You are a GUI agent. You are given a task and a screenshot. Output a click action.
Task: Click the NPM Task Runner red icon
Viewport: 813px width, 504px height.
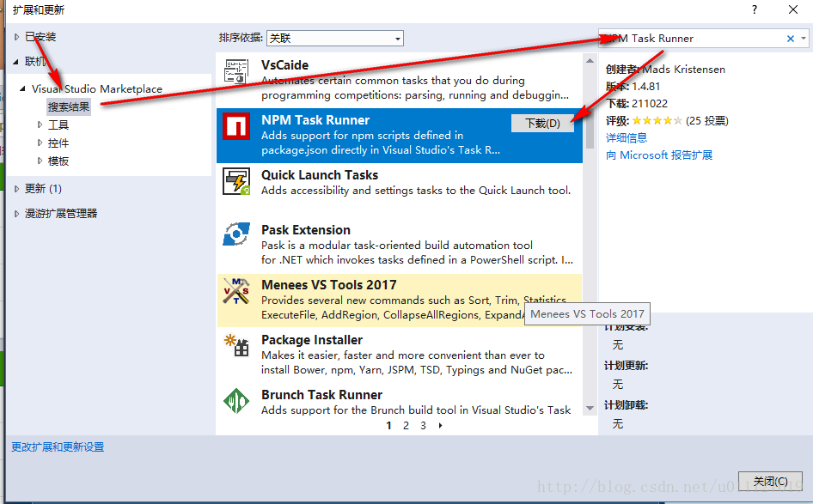pyautogui.click(x=236, y=126)
